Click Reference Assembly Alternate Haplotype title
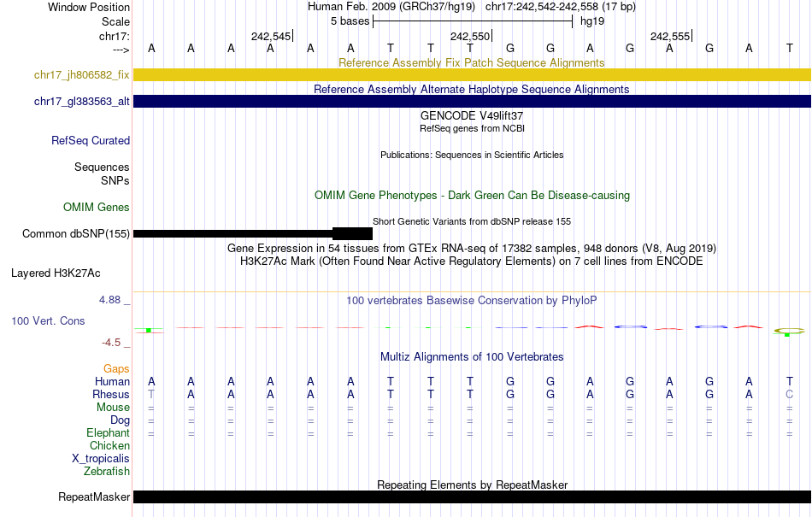The width and height of the screenshot is (812, 517). tap(472, 89)
